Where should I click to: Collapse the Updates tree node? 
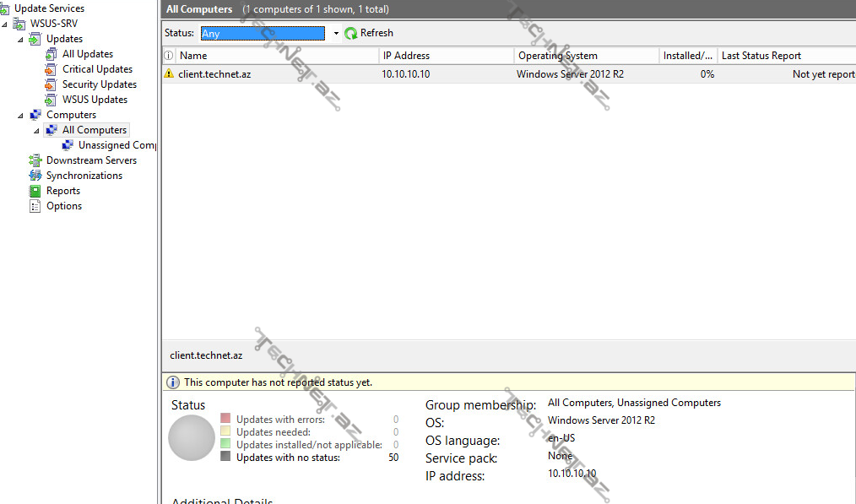point(21,40)
